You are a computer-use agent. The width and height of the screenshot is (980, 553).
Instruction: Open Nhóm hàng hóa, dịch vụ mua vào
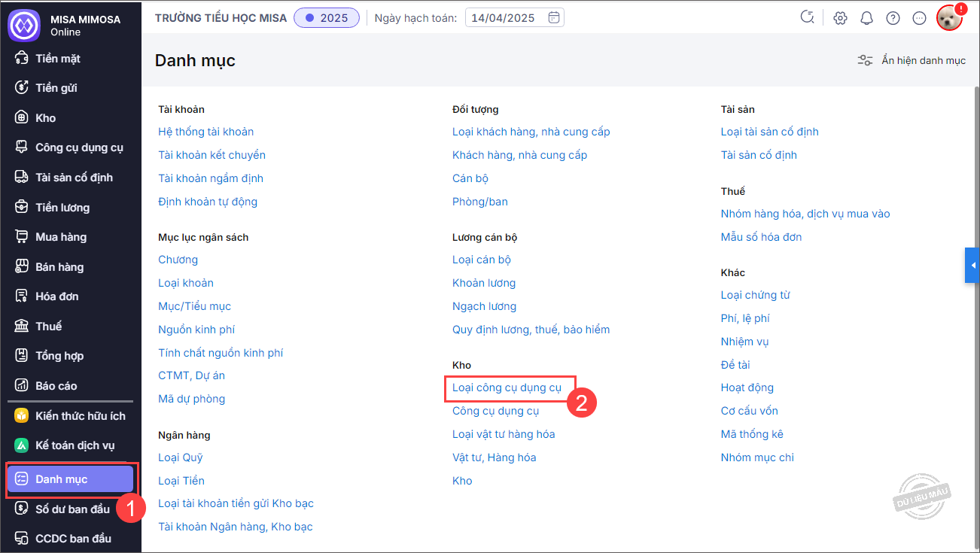point(805,214)
